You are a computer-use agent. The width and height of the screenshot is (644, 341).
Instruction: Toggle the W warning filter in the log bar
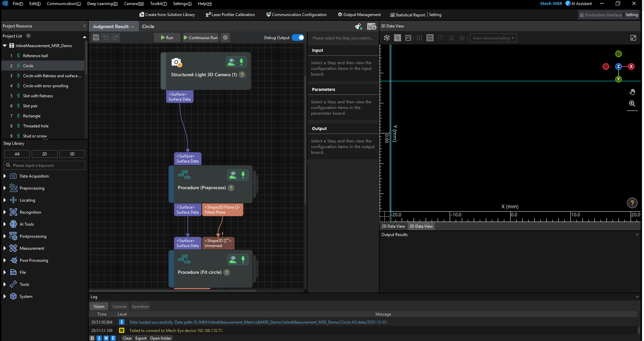[106, 338]
